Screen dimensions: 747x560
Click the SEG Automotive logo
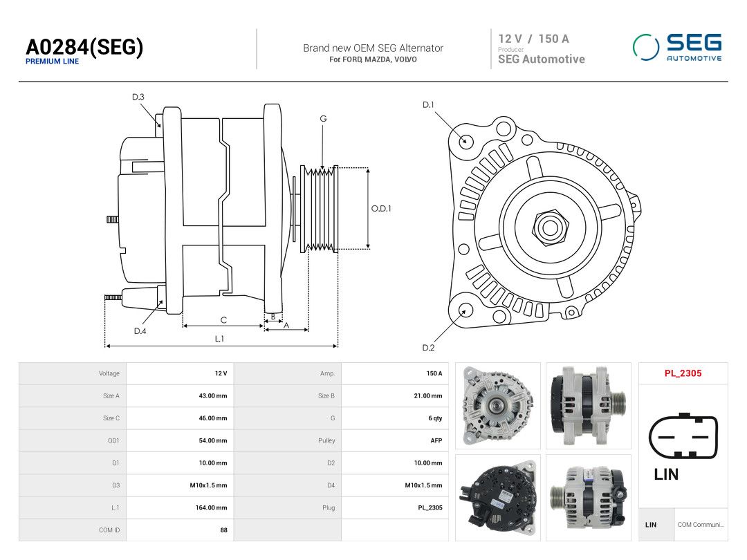click(677, 48)
